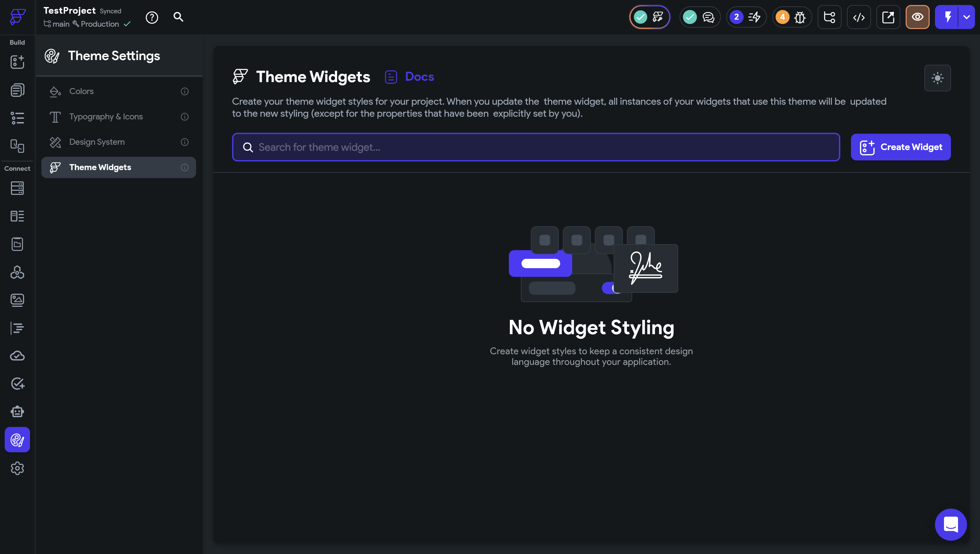The image size is (980, 554).
Task: Open the View Code button
Action: 859,17
